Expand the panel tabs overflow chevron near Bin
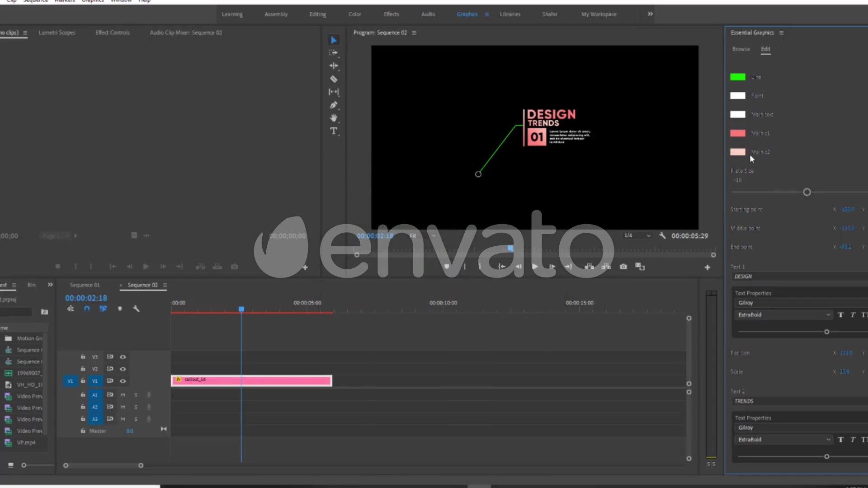Viewport: 868px width, 488px height. click(50, 285)
